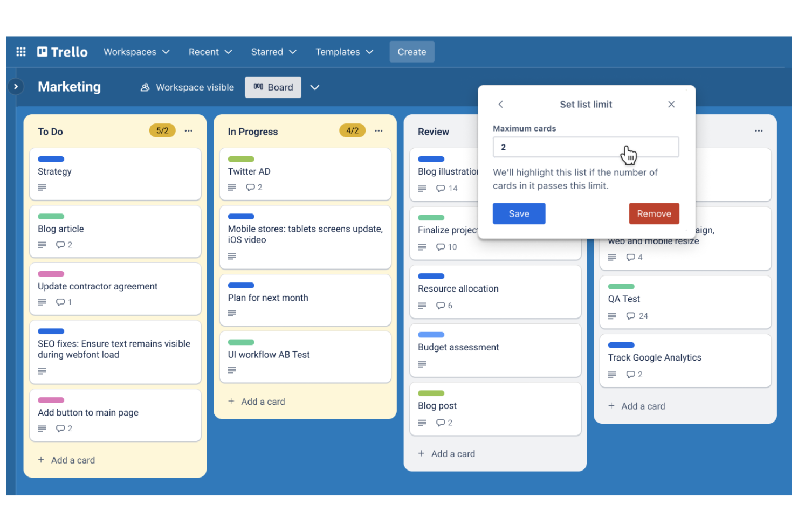
Task: Click the 5/2 card limit badge on To Do
Action: point(162,130)
